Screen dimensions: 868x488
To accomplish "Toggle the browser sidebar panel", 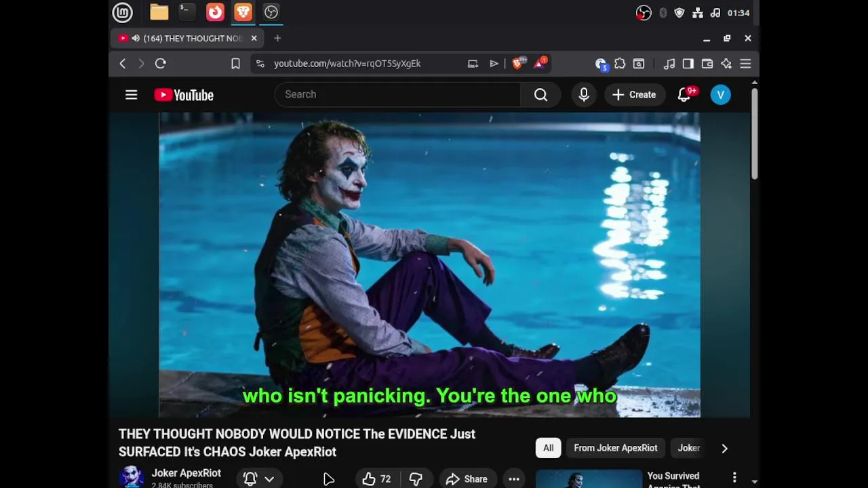I will click(x=688, y=64).
